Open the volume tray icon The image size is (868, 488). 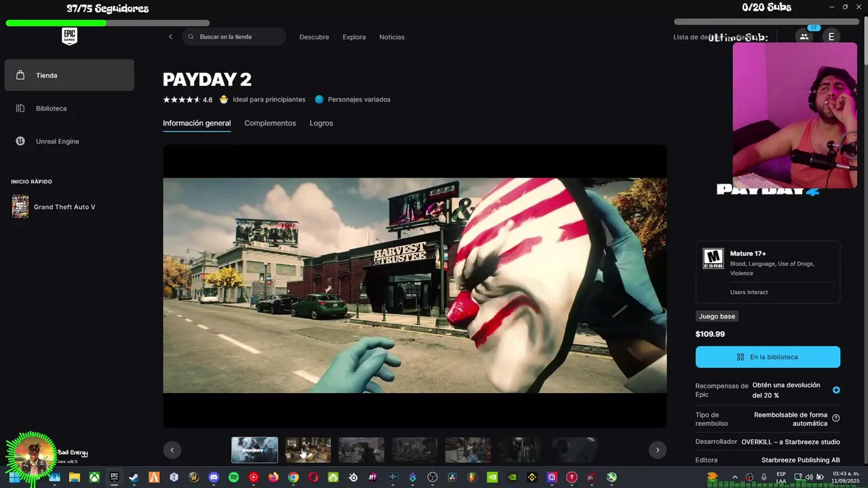point(810,477)
